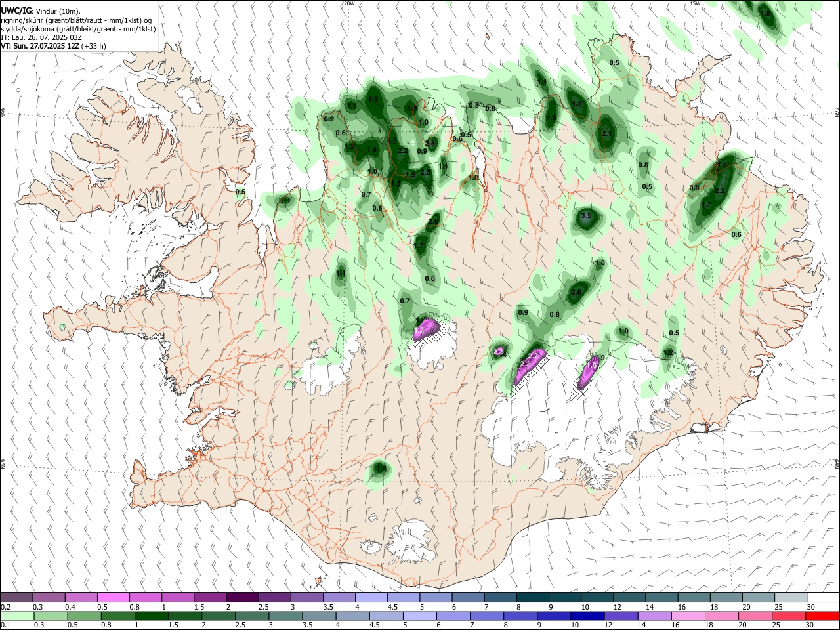This screenshot has width=840, height=630.
Task: Click the '20W' longitude label on the map frame
Action: (x=349, y=3)
